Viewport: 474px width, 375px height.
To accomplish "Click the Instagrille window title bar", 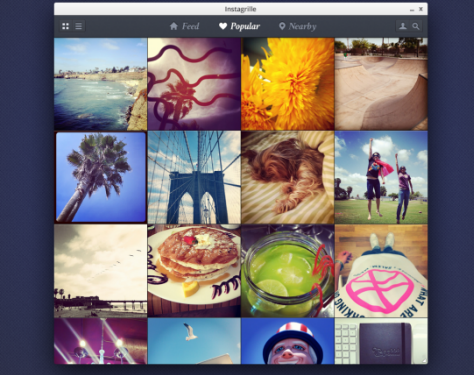I will 240,9.
